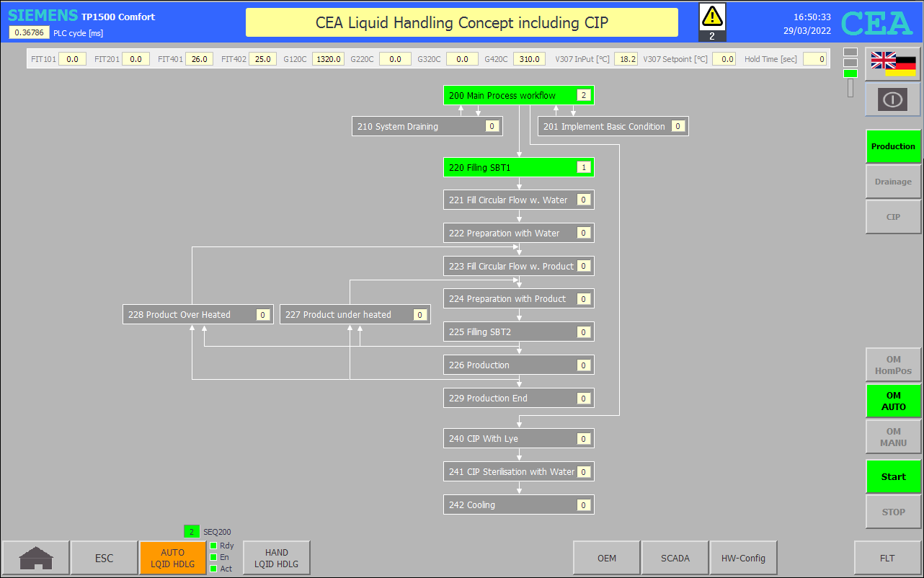
Task: Select step 223 Fill Circular Flow w. Product
Action: (x=519, y=266)
